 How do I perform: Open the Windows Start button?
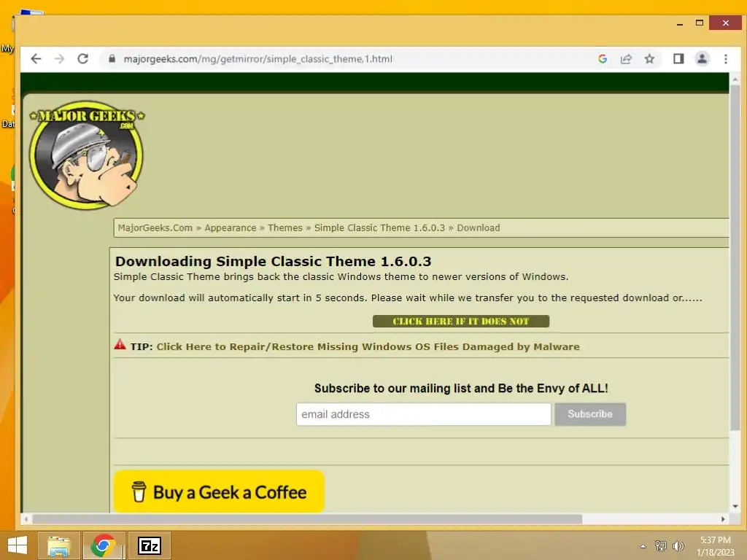click(18, 545)
